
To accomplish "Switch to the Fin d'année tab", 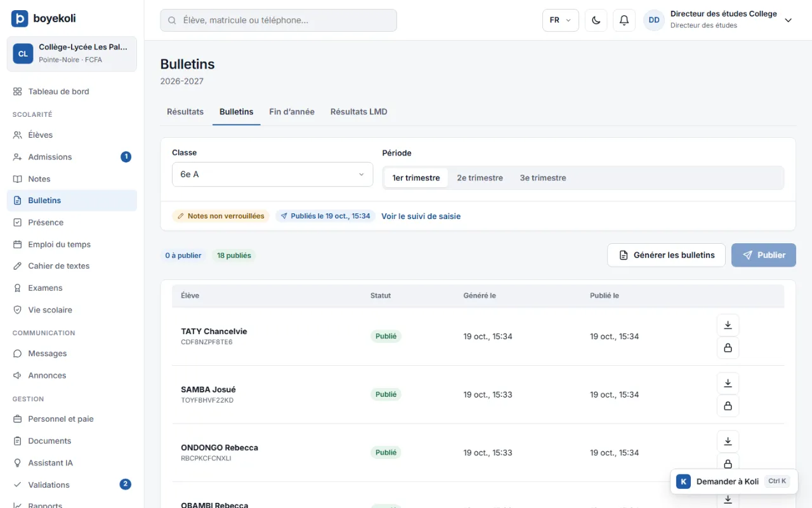I will [x=292, y=112].
